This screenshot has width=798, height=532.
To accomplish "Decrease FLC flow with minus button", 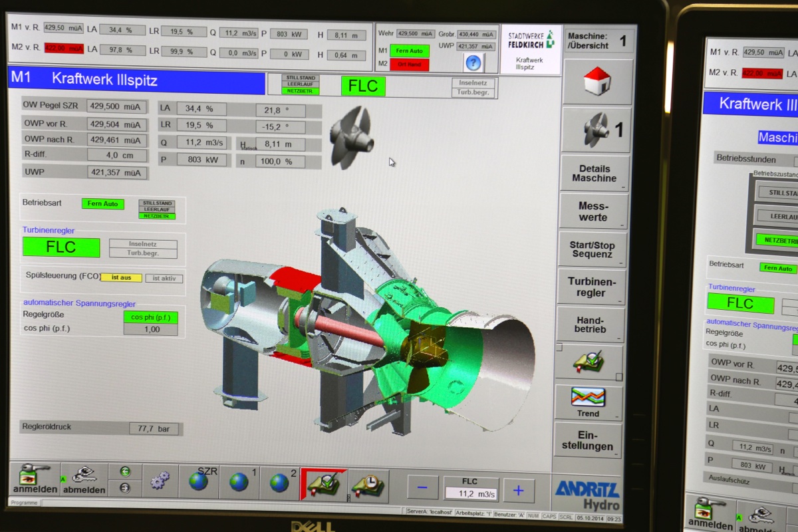I will 422,488.
